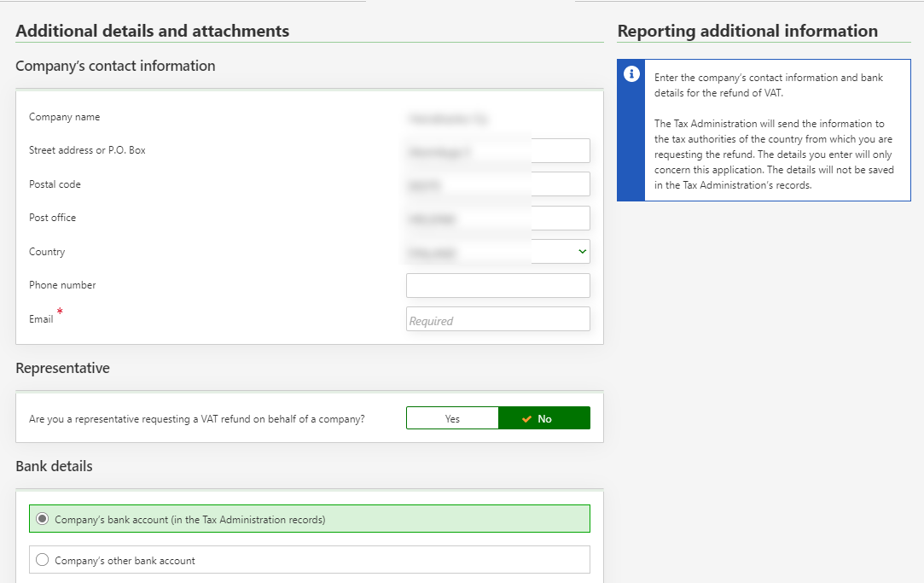Click the required Email input field
Screen dimensions: 924x583
[x=497, y=319]
